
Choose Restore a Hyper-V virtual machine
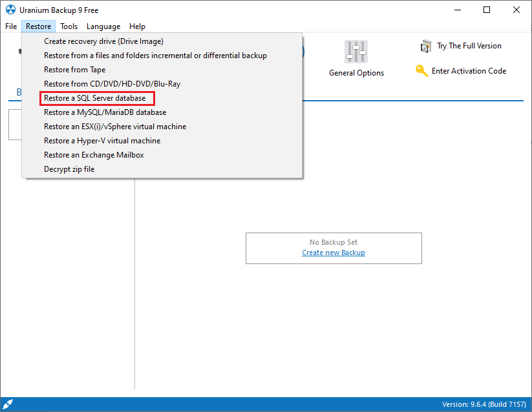[x=102, y=141]
